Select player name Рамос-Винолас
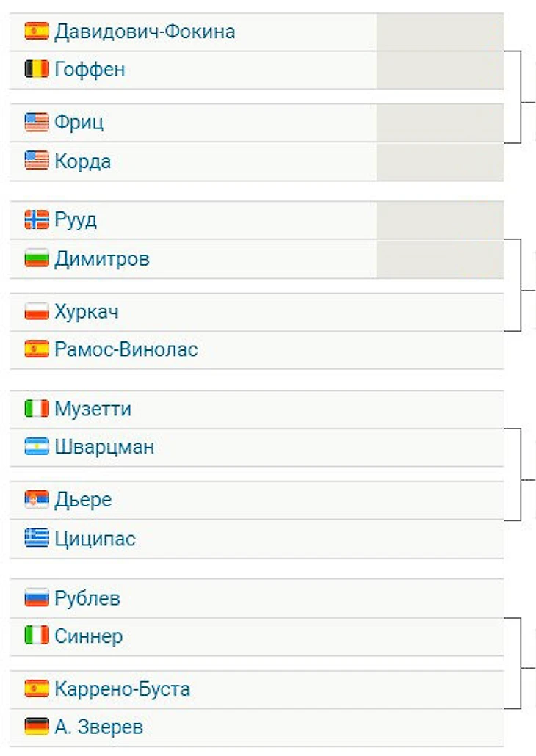The width and height of the screenshot is (536, 756). pyautogui.click(x=126, y=349)
